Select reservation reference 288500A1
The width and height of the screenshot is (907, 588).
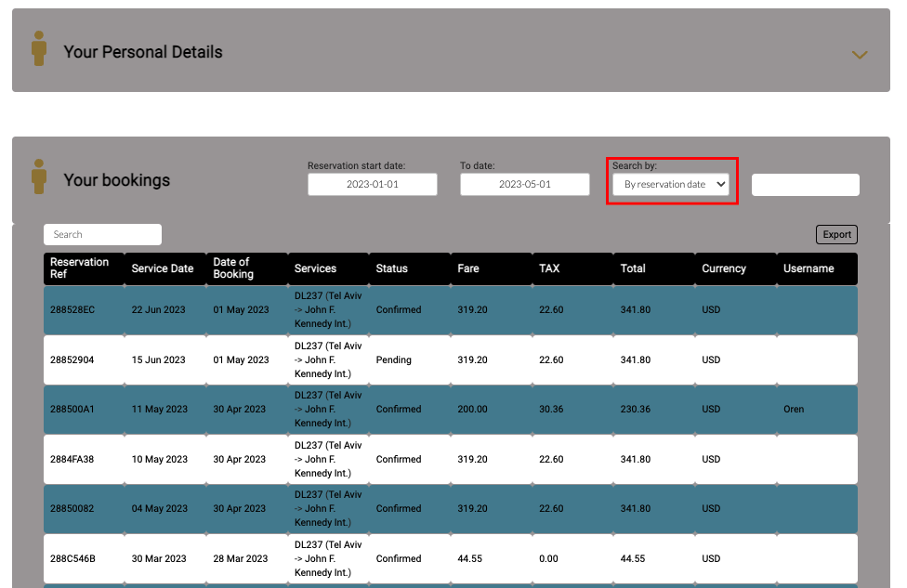[72, 410]
